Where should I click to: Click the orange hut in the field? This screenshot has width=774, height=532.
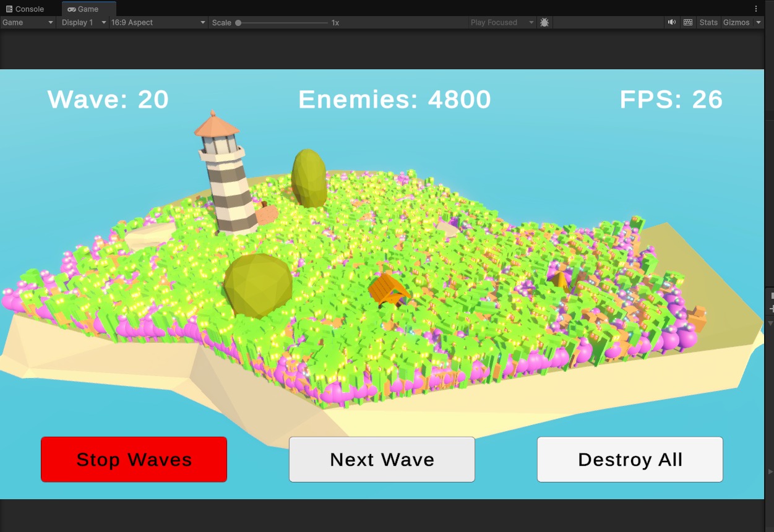[x=388, y=290]
